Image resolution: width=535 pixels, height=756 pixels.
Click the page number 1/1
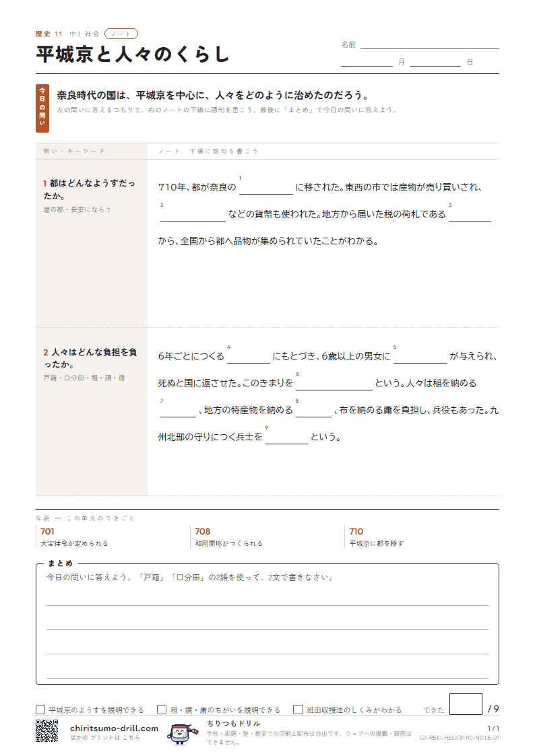click(493, 728)
